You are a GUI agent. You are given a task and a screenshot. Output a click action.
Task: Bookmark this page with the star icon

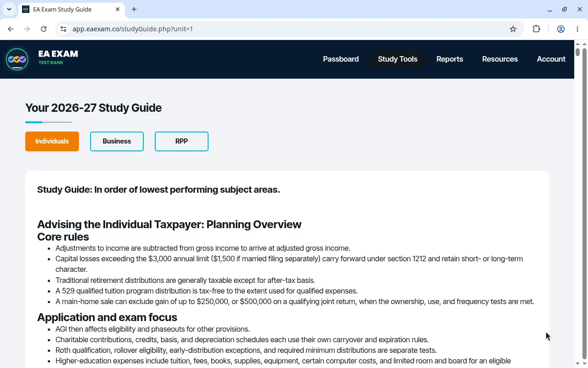[x=513, y=29]
